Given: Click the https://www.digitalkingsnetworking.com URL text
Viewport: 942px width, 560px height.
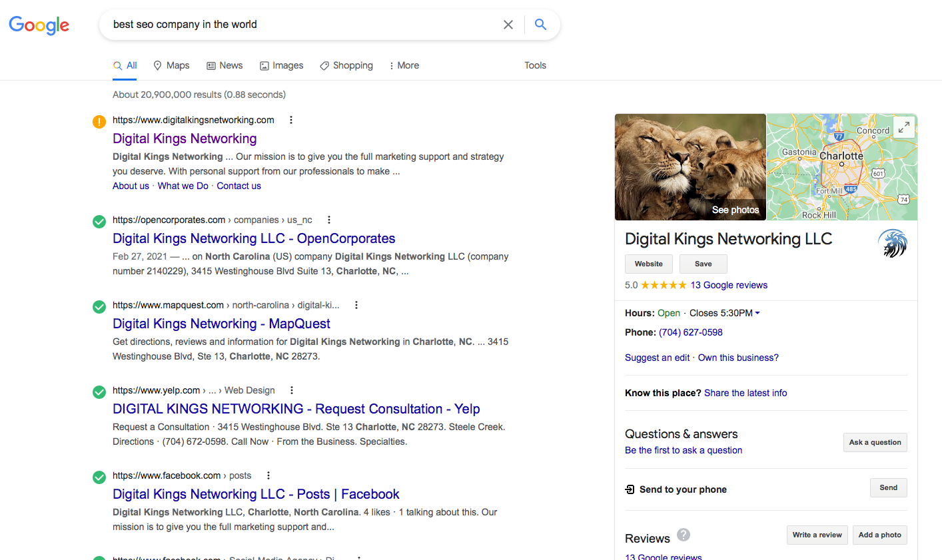Looking at the screenshot, I should click(x=193, y=120).
